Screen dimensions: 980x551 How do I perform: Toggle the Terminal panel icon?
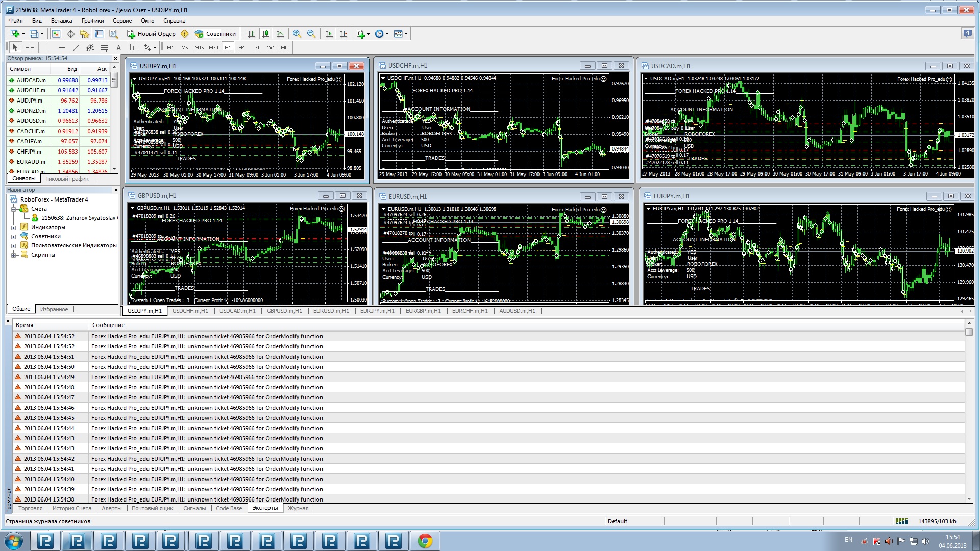99,34
